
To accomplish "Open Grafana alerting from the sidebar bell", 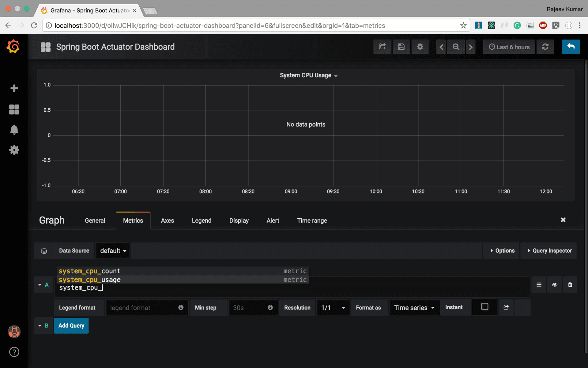I will pos(14,130).
